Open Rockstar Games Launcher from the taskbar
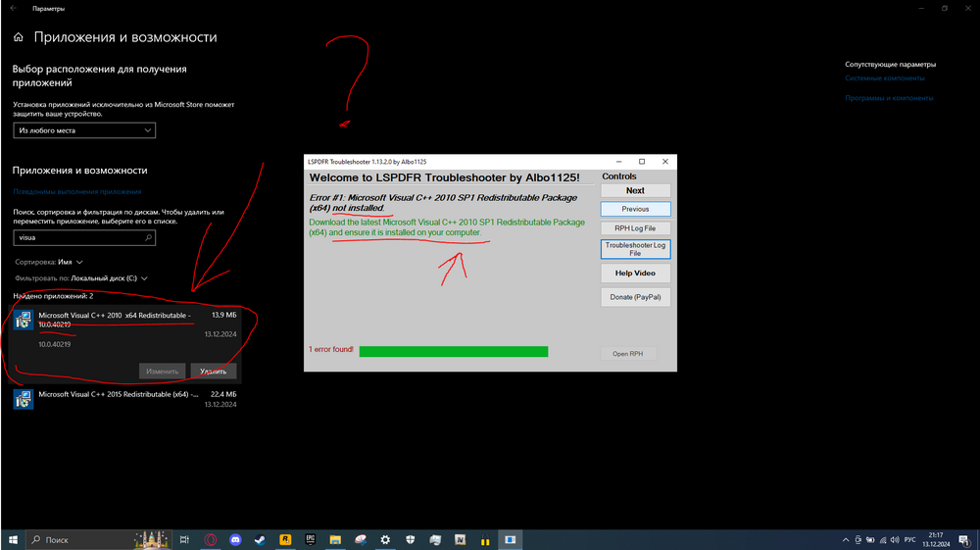 click(285, 540)
